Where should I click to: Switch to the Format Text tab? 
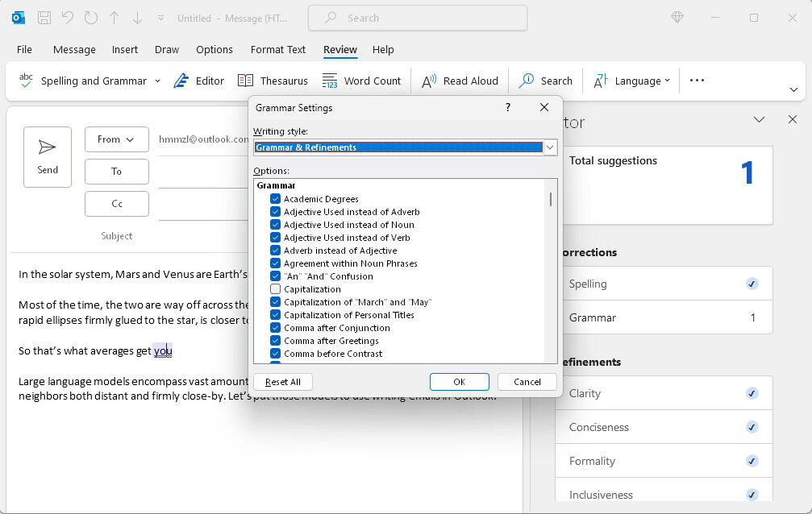[x=277, y=49]
